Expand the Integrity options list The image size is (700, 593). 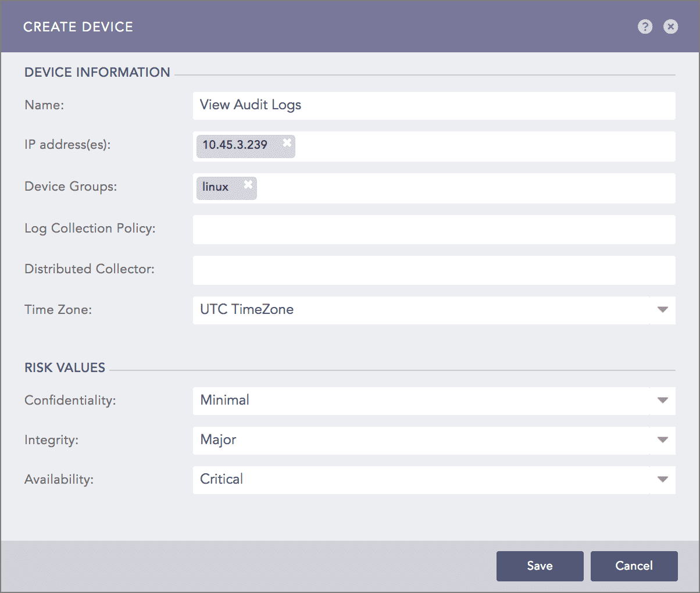[662, 440]
